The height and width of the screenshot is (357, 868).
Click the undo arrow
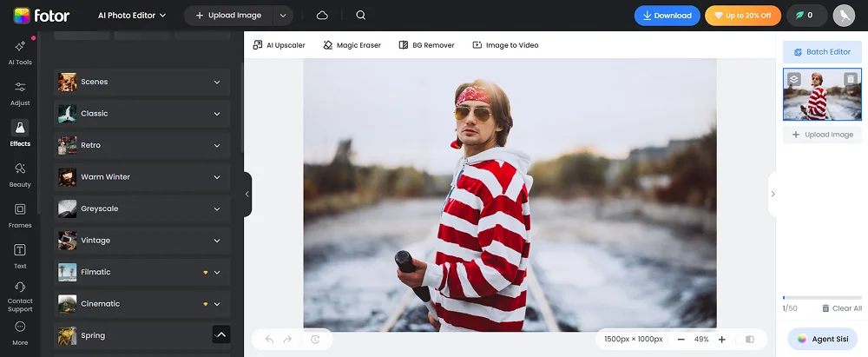click(269, 340)
